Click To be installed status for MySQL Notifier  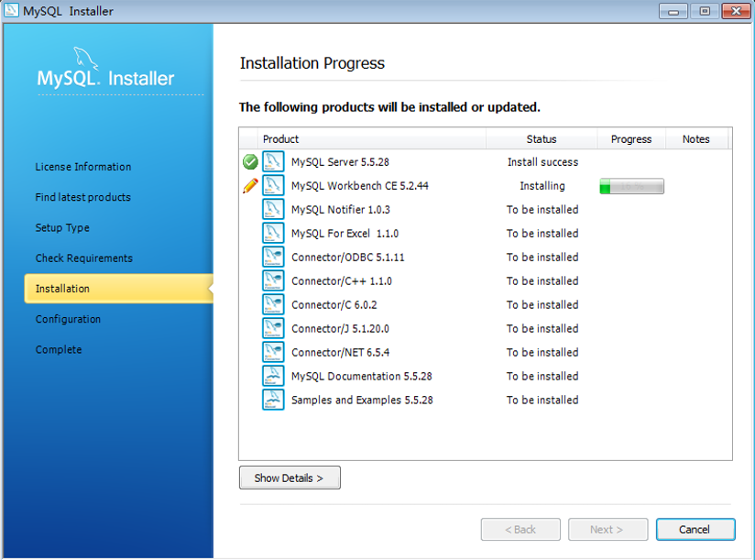tap(542, 210)
